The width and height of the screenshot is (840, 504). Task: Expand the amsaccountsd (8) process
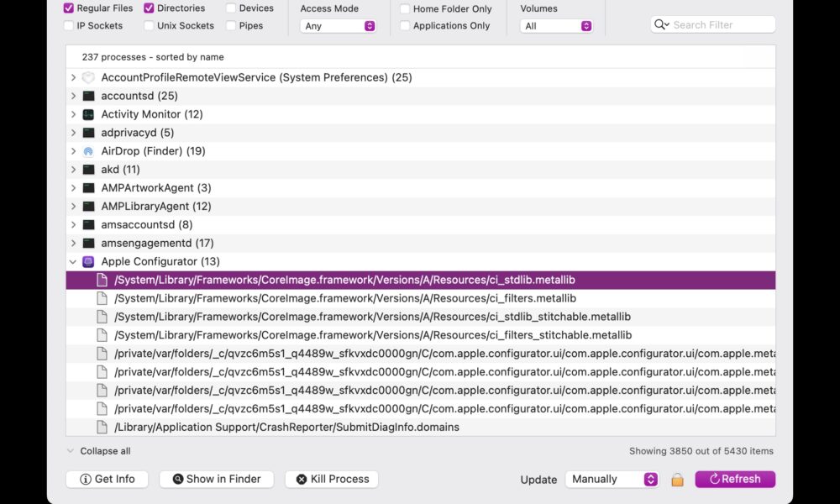tap(73, 225)
